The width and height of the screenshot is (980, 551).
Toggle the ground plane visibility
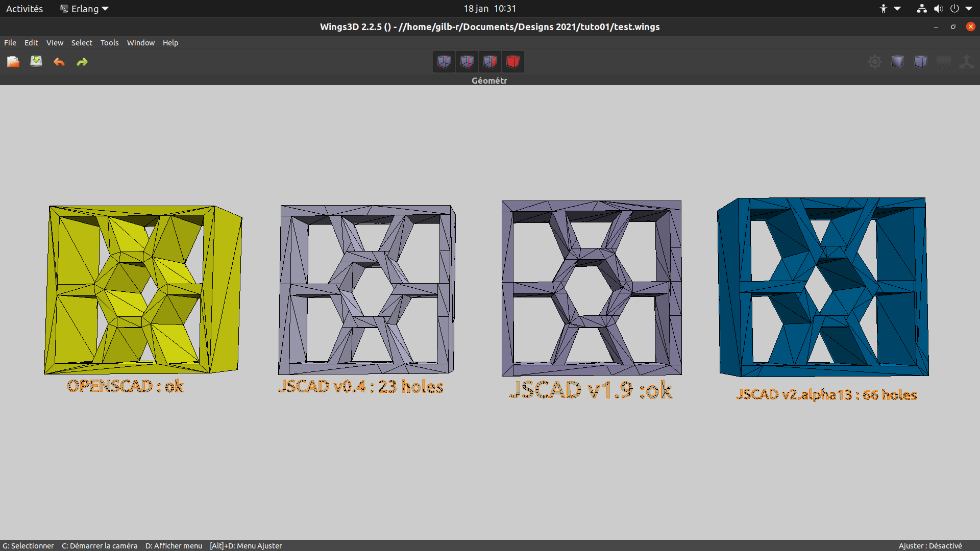(943, 61)
